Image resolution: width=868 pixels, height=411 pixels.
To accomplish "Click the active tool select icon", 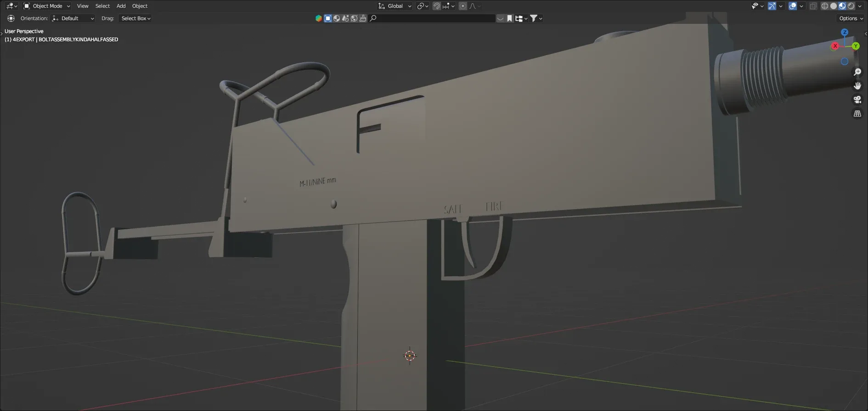I will 11,18.
